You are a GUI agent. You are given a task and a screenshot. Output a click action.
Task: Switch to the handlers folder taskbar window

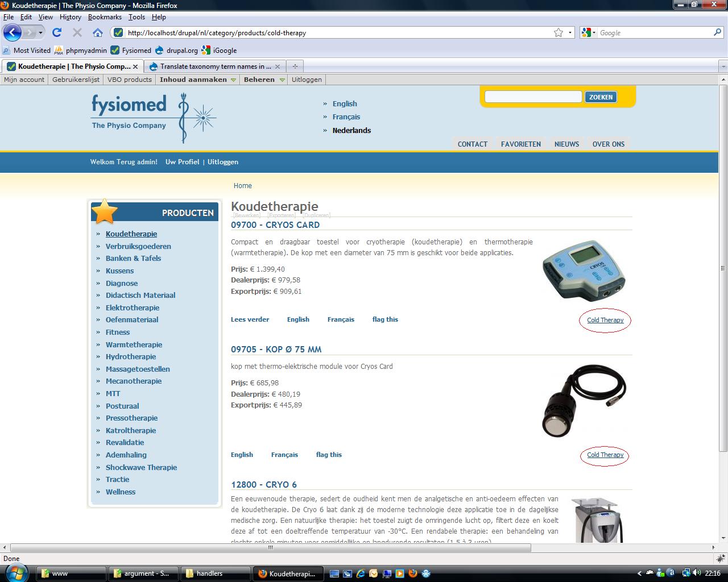click(x=216, y=573)
